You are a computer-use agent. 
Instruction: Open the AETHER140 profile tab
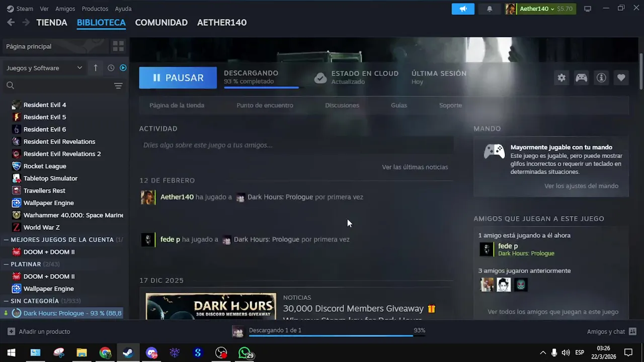(222, 23)
